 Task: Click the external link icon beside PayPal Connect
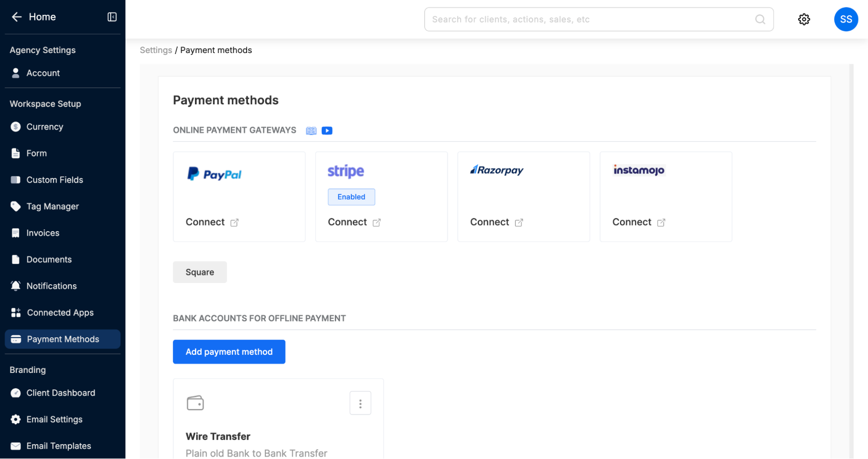(234, 223)
